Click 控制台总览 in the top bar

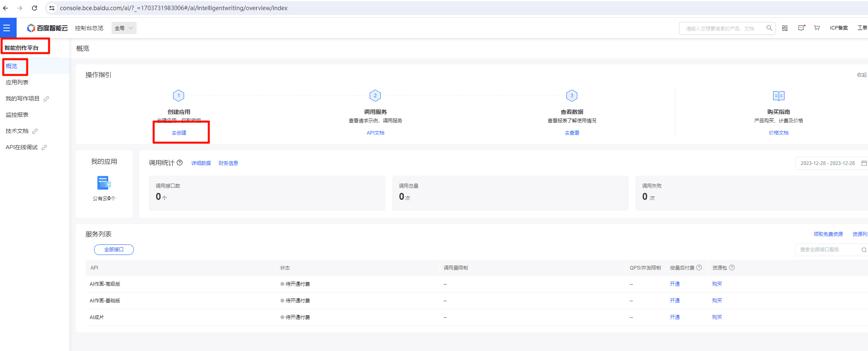click(x=89, y=28)
